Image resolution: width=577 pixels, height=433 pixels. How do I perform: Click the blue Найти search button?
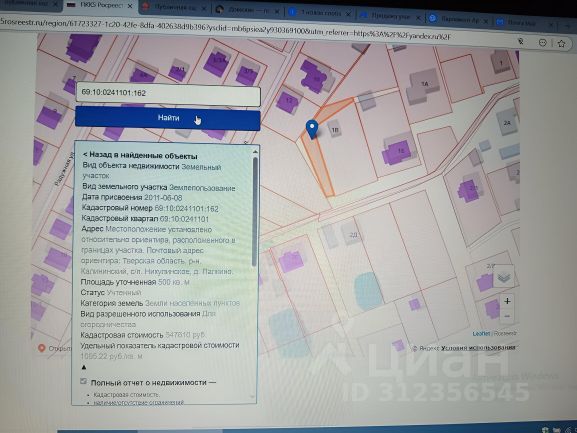(x=168, y=118)
